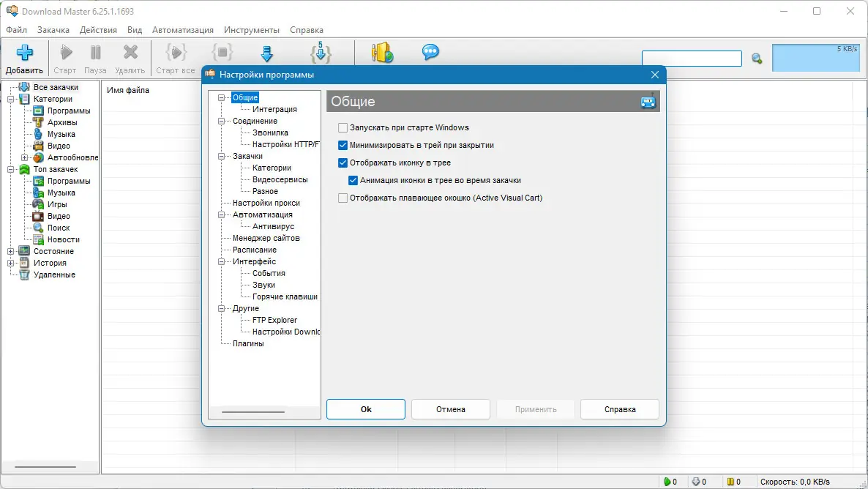Click the green active downloads status icon
Viewport: 868px width, 489px height.
pyautogui.click(x=667, y=482)
